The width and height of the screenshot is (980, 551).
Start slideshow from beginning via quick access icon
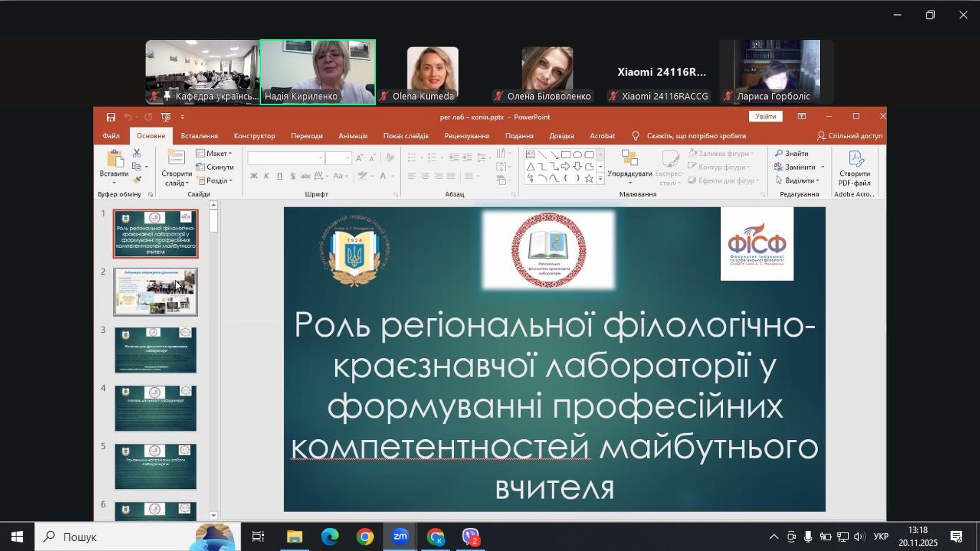click(x=166, y=117)
